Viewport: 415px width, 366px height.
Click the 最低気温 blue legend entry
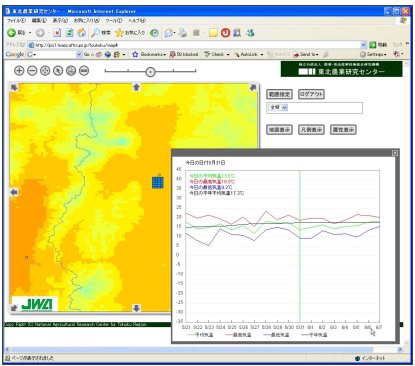276,335
